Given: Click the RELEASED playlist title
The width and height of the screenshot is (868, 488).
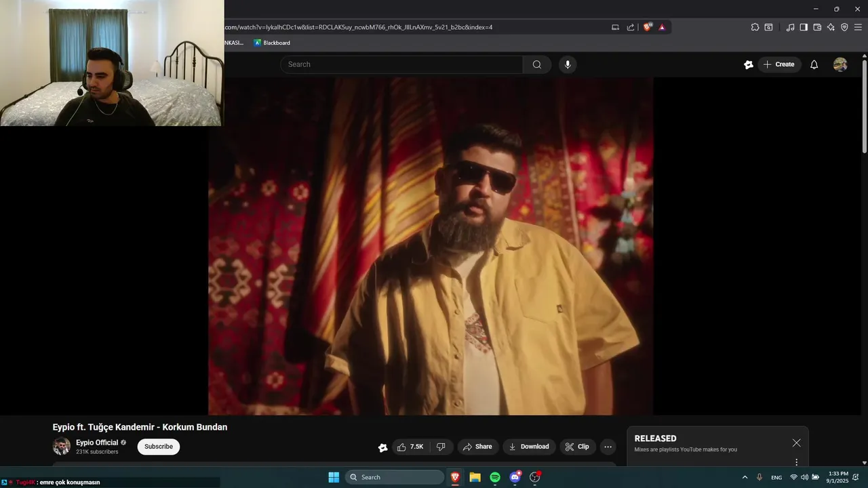Looking at the screenshot, I should click(x=655, y=439).
